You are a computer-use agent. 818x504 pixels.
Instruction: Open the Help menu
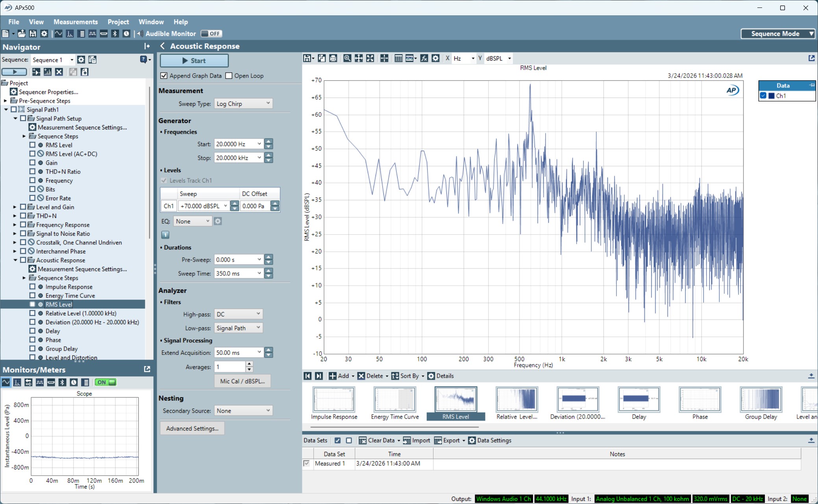coord(181,22)
